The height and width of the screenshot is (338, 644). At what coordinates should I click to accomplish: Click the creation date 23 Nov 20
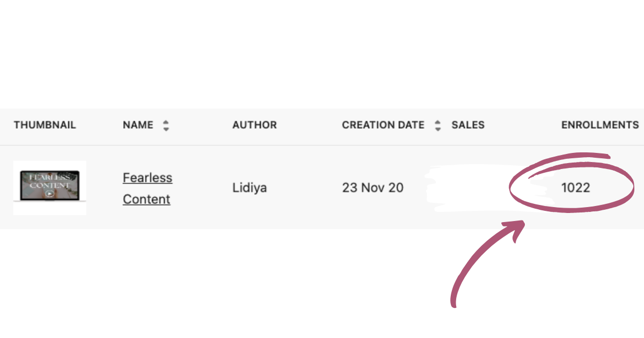click(372, 188)
